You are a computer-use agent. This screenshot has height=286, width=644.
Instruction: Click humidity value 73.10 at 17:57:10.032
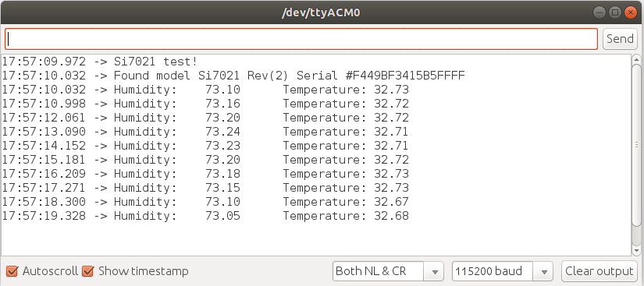pos(222,90)
